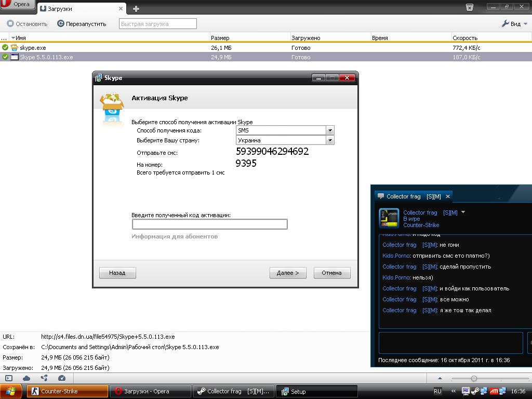The width and height of the screenshot is (532, 399).
Task: Minimize the Skype activation window
Action: 318,78
